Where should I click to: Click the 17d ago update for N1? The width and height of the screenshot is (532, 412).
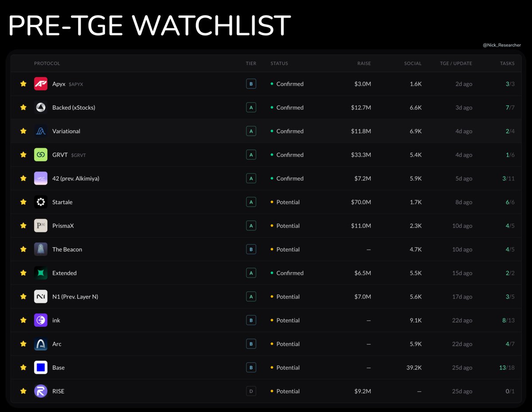click(462, 297)
